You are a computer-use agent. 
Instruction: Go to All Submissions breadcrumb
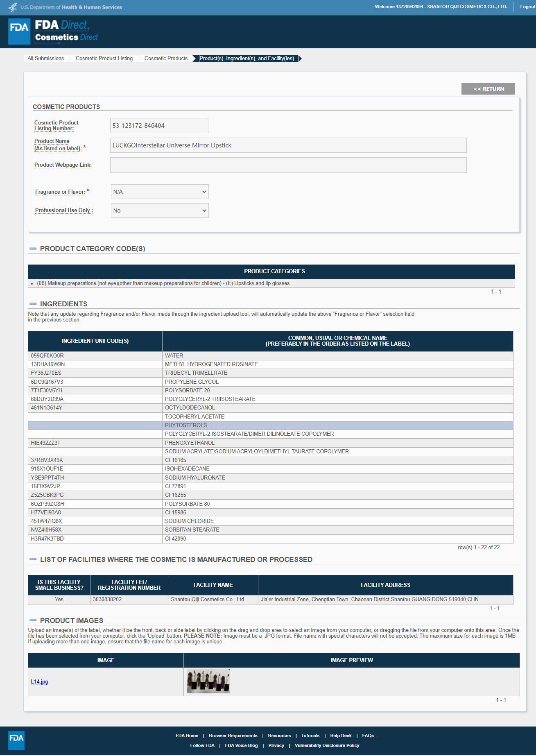point(45,59)
